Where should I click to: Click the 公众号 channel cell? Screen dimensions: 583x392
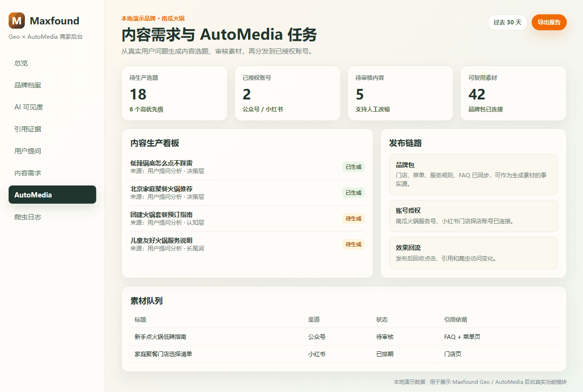[317, 337]
